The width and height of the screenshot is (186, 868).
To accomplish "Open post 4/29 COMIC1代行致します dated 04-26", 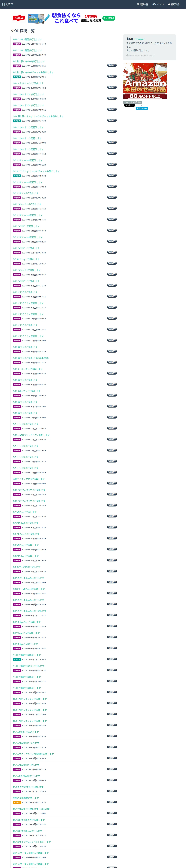I will point(26,226).
